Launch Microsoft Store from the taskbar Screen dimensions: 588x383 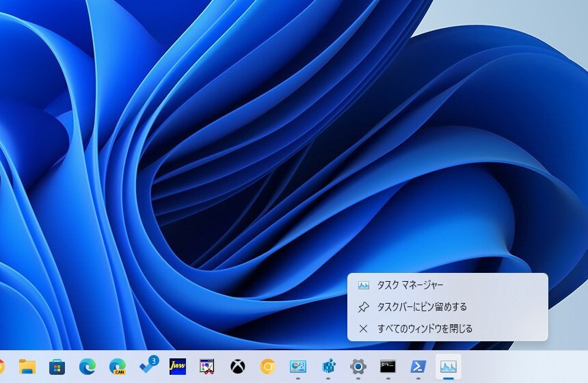57,367
